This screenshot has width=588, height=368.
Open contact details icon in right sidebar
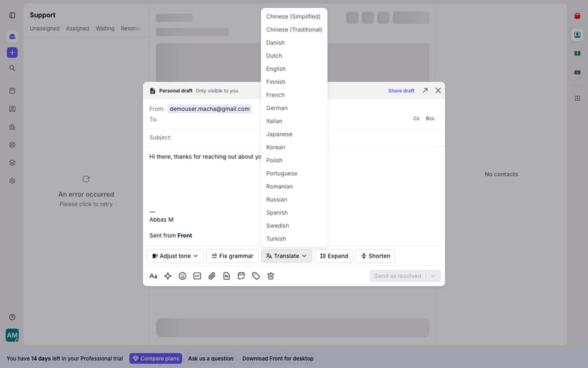tap(578, 35)
